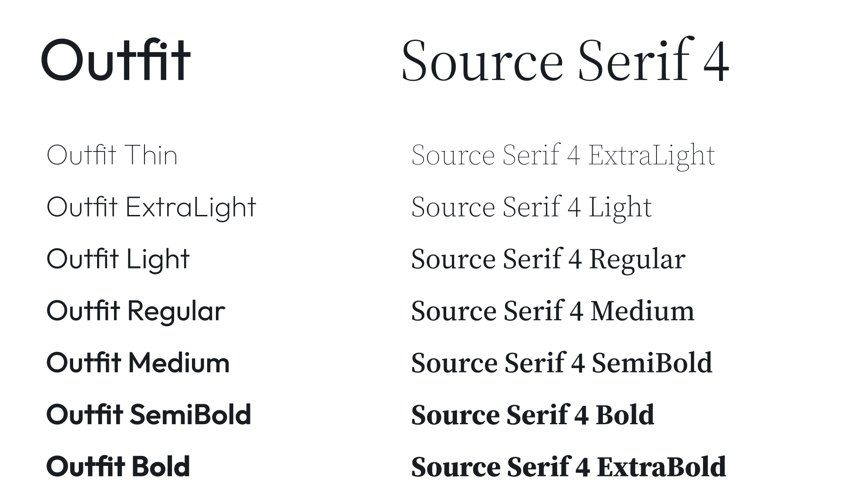868x489 pixels.
Task: Click Source Serif 4 ExtraBold sample
Action: (569, 466)
